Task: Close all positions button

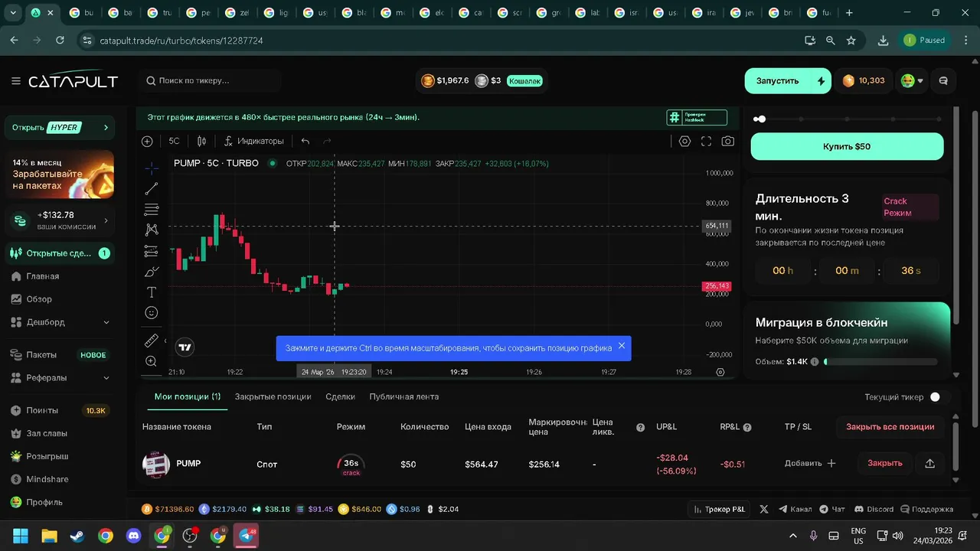Action: [890, 427]
